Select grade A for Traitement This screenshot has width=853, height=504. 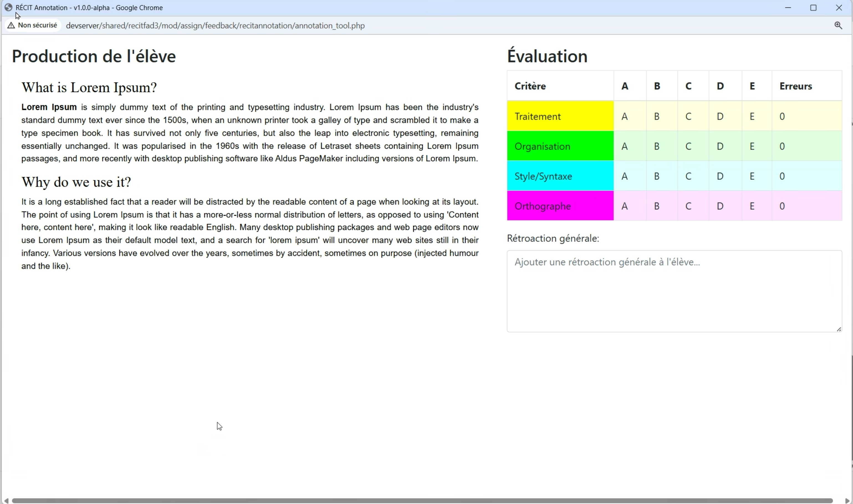[x=625, y=117]
